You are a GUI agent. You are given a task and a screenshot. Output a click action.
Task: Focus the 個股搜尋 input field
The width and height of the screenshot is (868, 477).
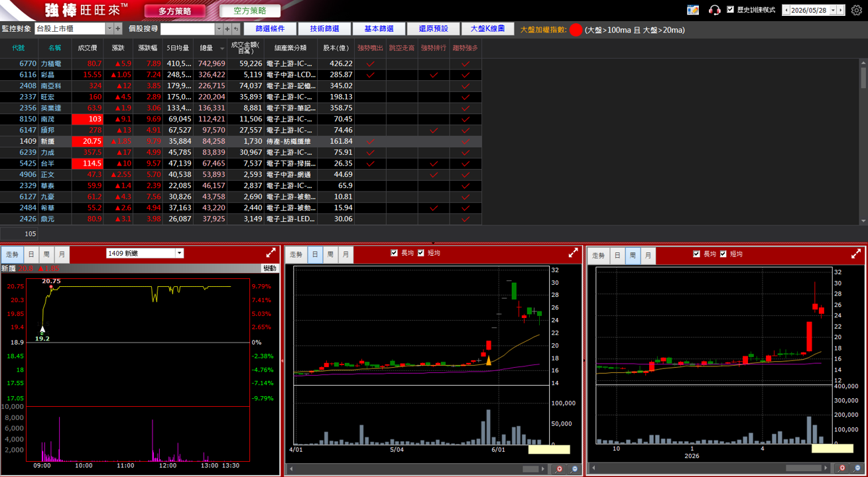tap(188, 28)
